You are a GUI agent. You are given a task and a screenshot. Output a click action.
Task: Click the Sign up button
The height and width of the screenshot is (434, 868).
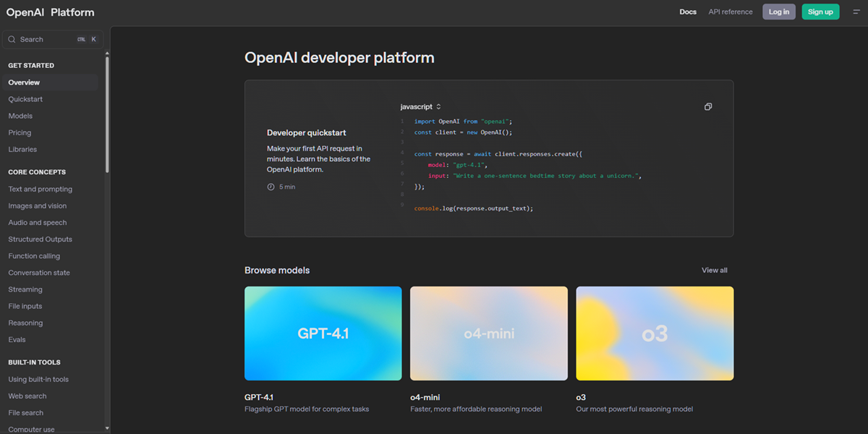tap(820, 12)
